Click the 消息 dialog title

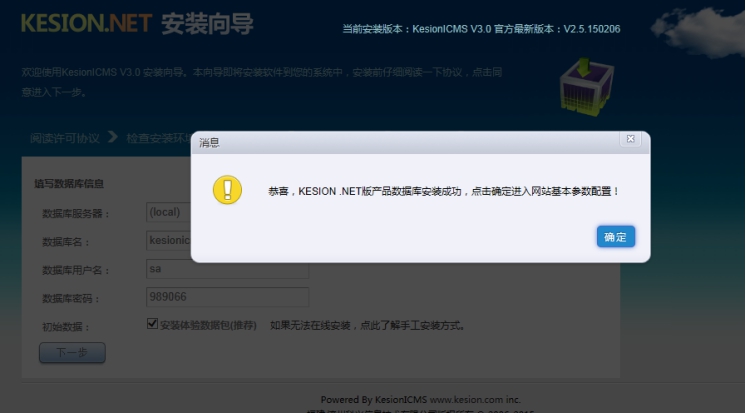(x=209, y=143)
